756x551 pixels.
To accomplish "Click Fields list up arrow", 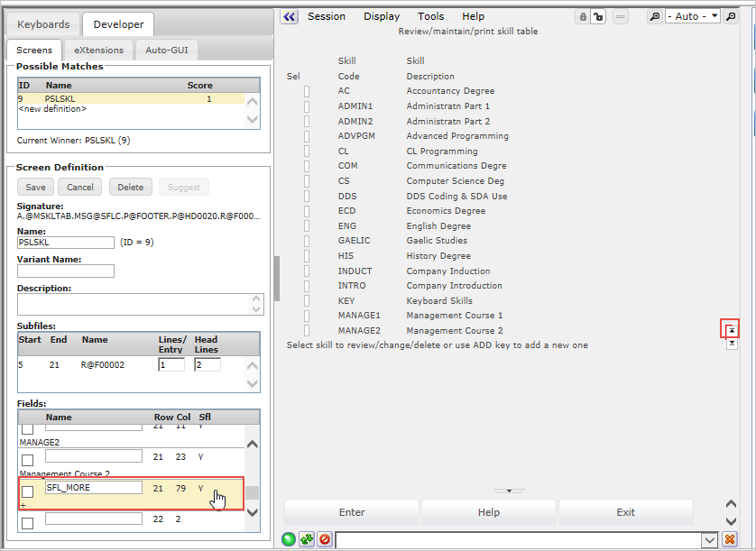I will (x=253, y=445).
